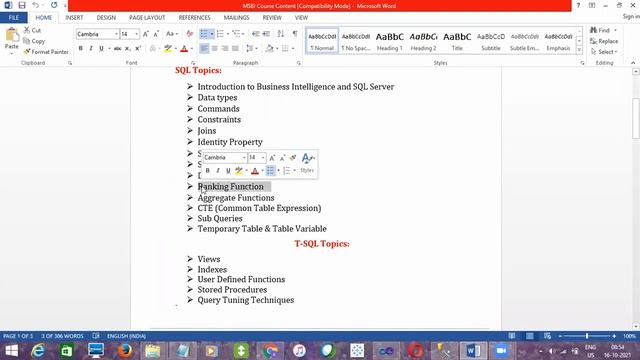
Task: Click the Cut scissors icon
Action: pos(27,30)
